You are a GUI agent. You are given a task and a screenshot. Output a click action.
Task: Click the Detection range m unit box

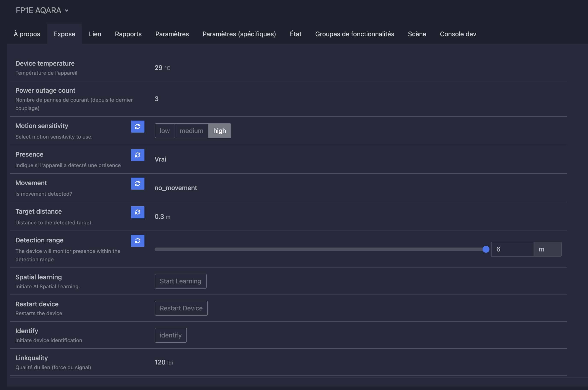pyautogui.click(x=547, y=249)
